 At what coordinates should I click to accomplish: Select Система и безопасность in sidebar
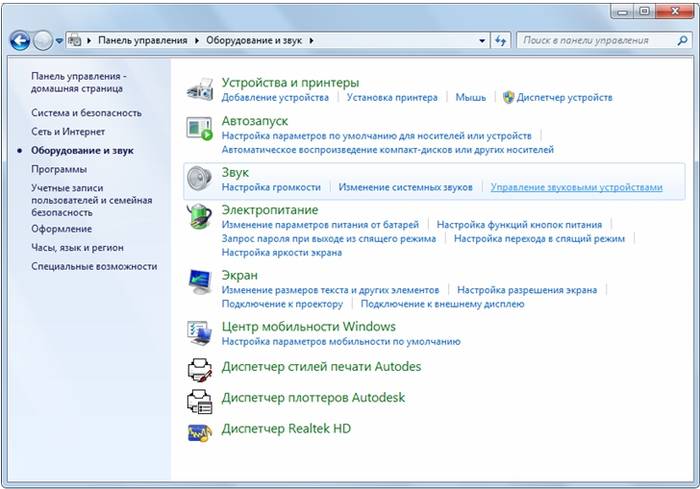86,113
